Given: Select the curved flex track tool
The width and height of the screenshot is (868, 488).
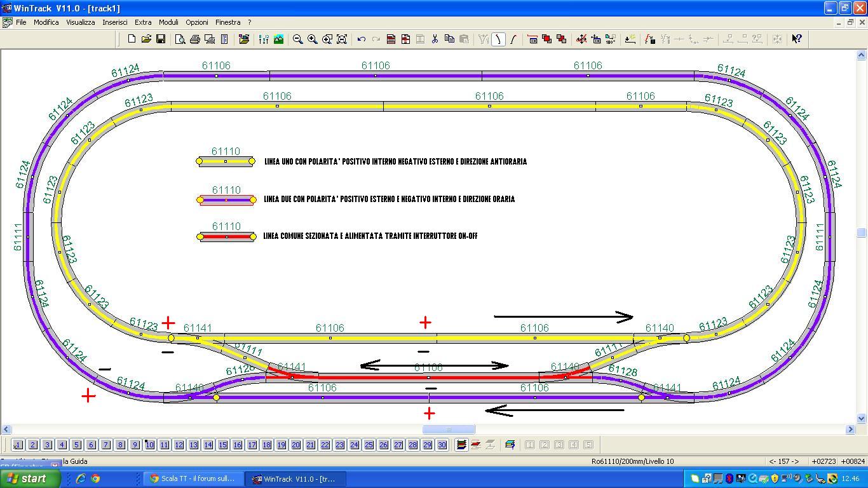Looking at the screenshot, I should [x=513, y=39].
